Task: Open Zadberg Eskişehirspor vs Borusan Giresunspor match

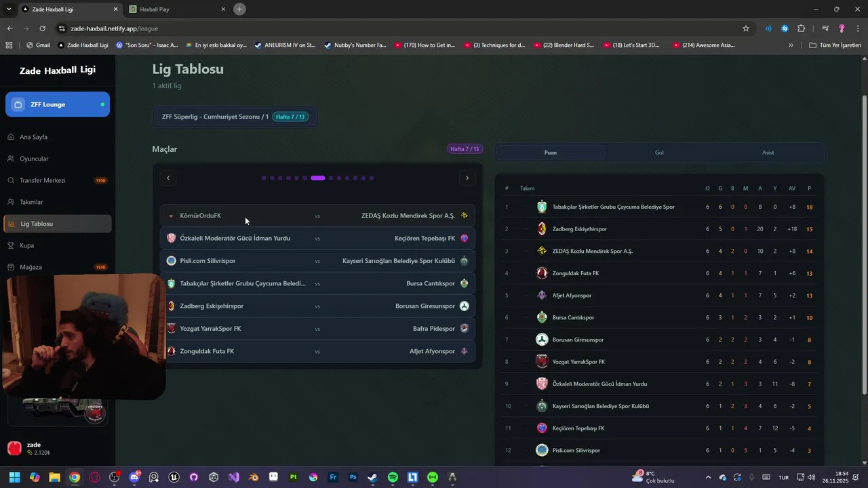Action: coord(318,306)
